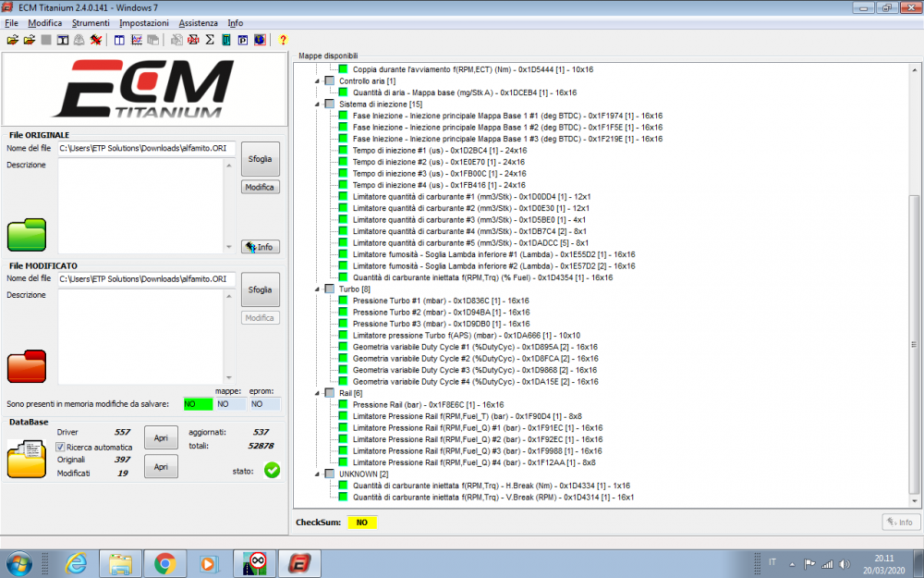Click the original file Nome del file field
The image size is (924, 578).
(x=147, y=148)
